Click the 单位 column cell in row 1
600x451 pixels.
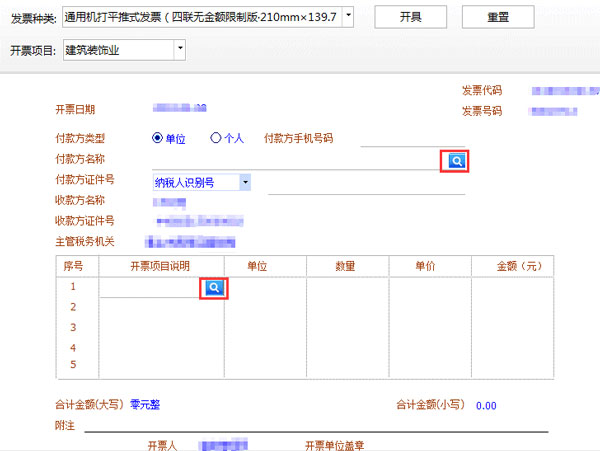tap(265, 288)
